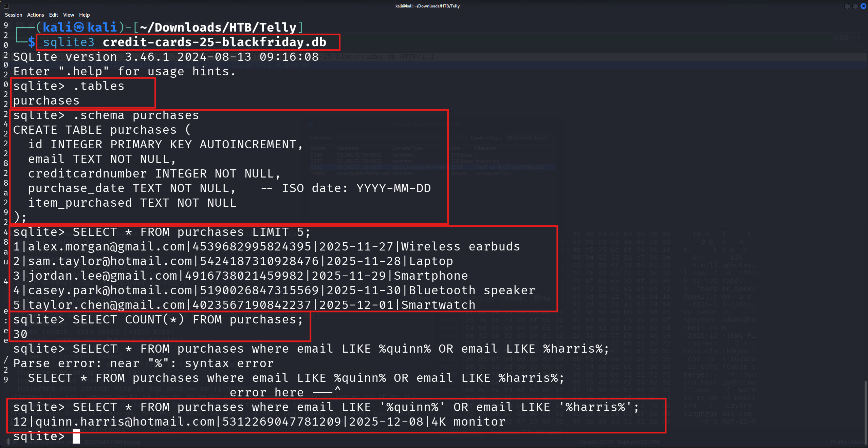Open the Actions menu
The image size is (868, 448).
36,15
